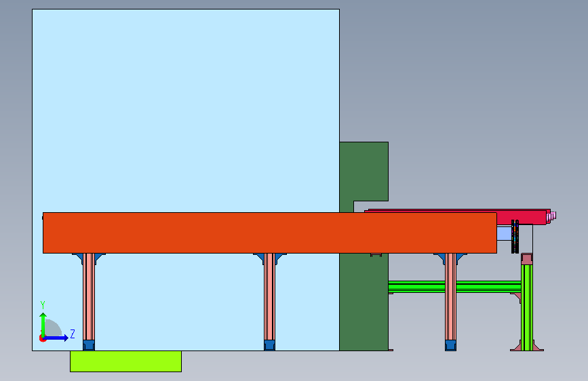This screenshot has width=588, height=381.
Task: Select the leftmost pink support leg
Action: (x=89, y=297)
